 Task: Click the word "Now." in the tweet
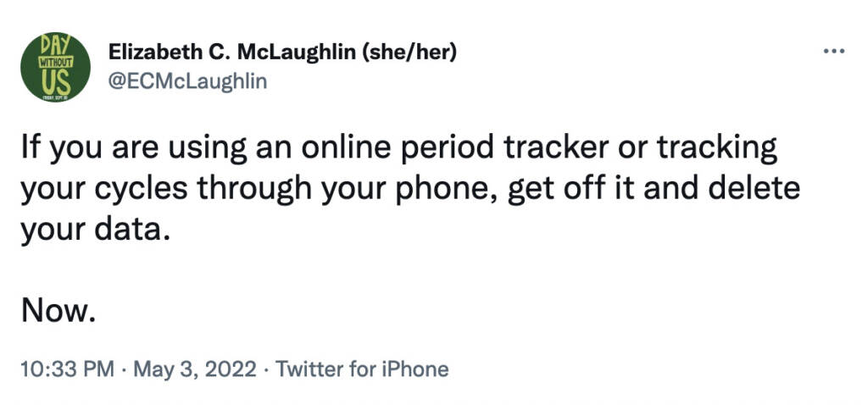(55, 313)
